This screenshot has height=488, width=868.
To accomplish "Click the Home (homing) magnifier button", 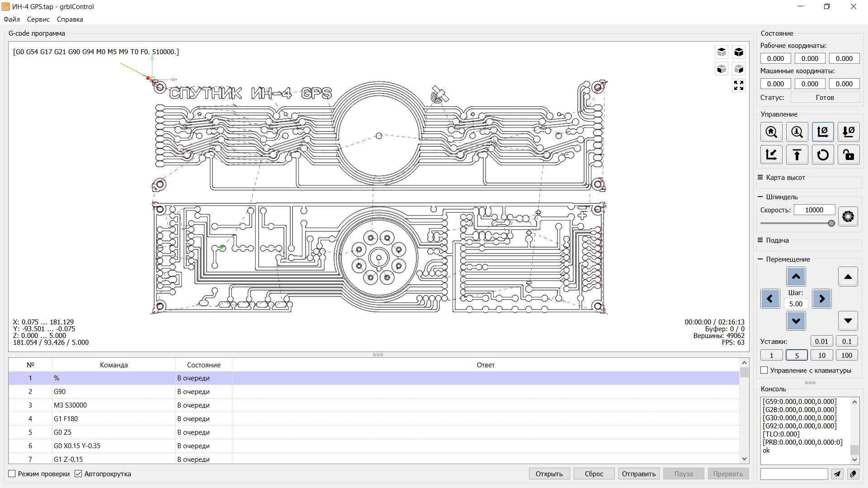I will pos(771,132).
